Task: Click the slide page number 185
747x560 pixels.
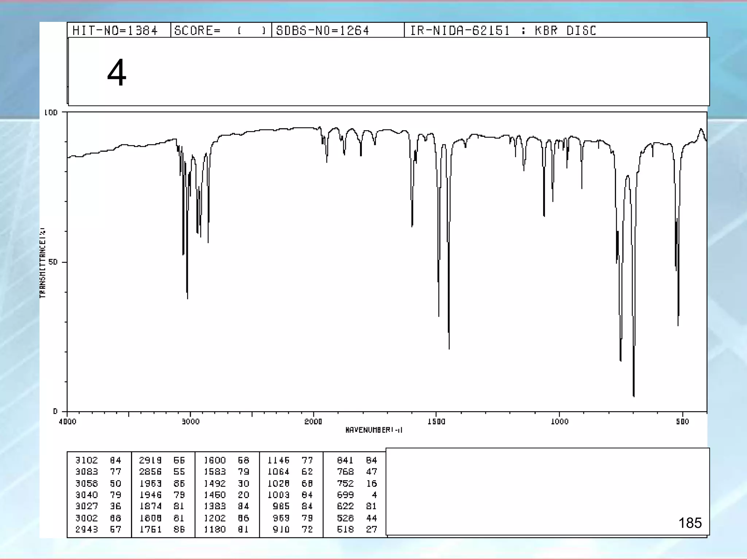Action: [690, 523]
